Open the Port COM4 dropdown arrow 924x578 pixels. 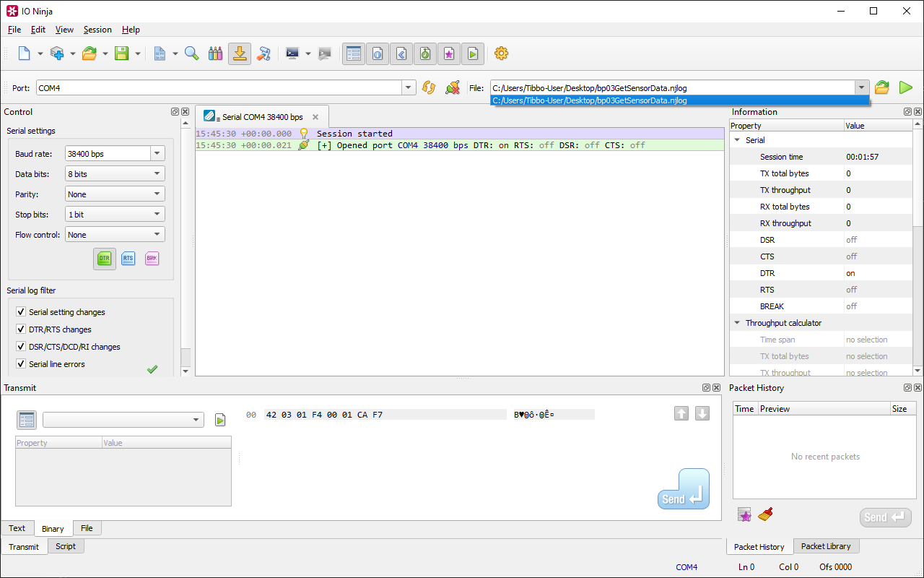pyautogui.click(x=409, y=87)
